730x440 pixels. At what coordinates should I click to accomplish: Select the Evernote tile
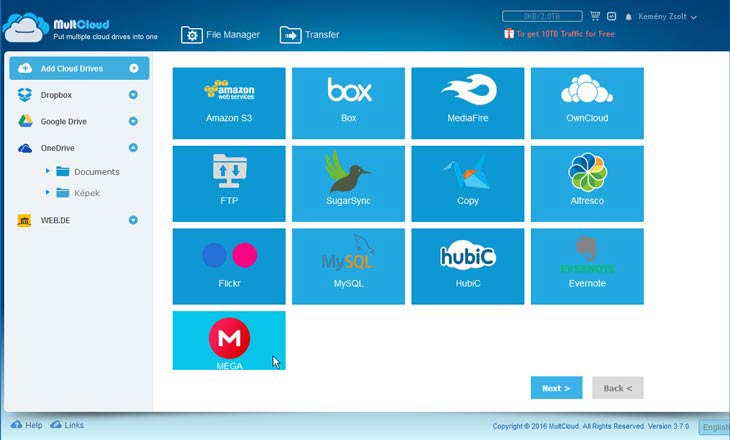tap(587, 266)
